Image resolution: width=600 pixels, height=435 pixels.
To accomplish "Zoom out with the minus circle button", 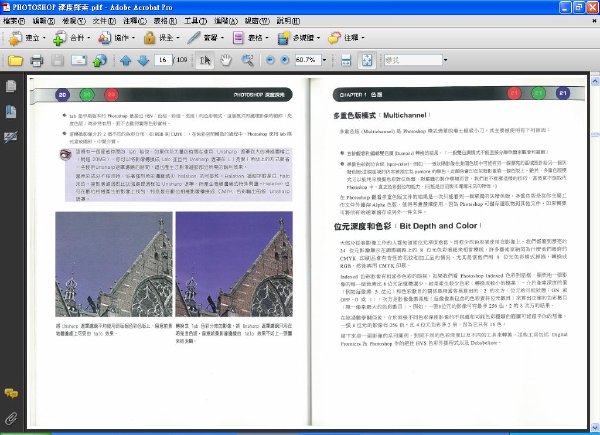I will pyautogui.click(x=270, y=60).
